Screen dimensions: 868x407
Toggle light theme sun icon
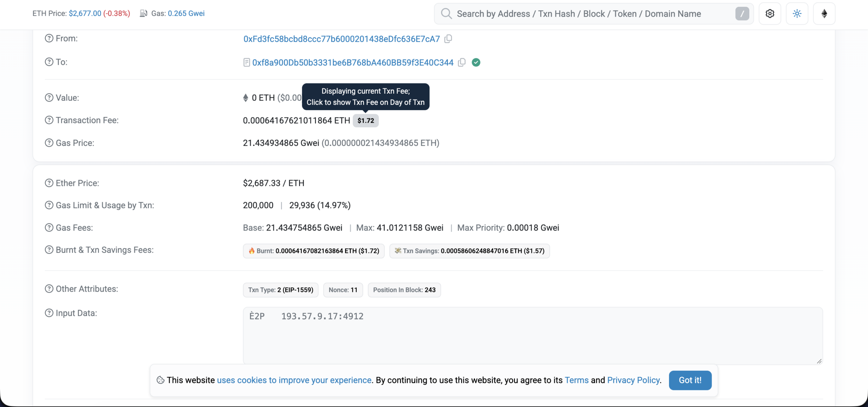click(x=797, y=14)
